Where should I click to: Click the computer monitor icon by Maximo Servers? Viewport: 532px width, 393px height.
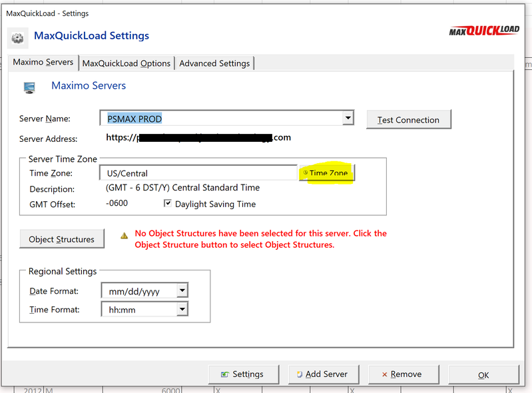[29, 87]
